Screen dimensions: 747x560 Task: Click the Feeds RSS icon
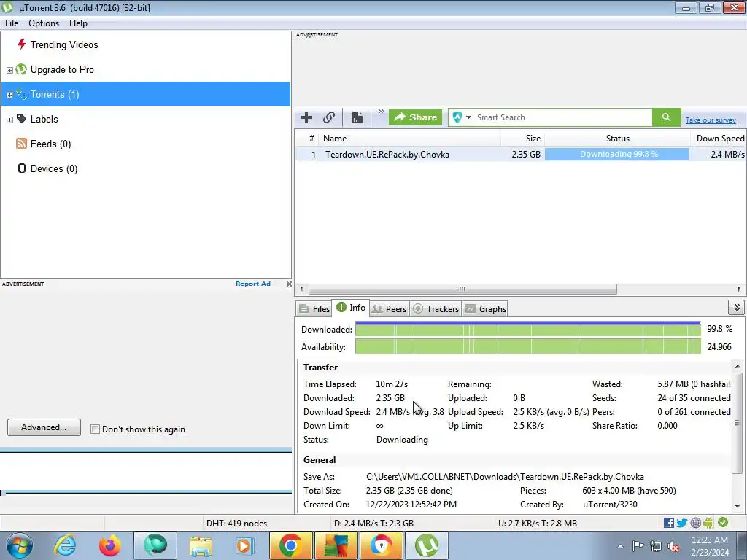(21, 144)
